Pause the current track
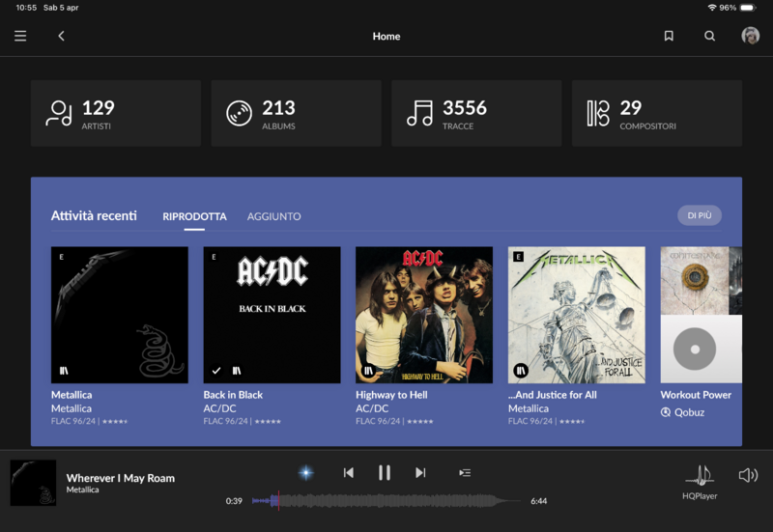Screen dimensions: 773x532 tap(385, 472)
